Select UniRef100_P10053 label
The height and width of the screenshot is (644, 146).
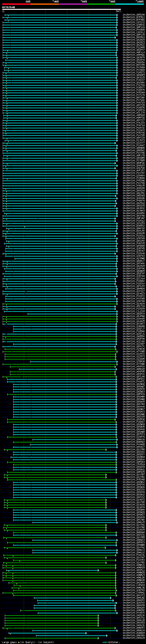coord(134,560)
